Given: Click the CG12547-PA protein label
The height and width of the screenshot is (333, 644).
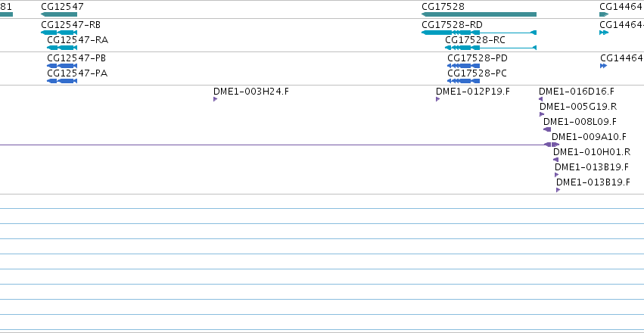Looking at the screenshot, I should point(77,73).
